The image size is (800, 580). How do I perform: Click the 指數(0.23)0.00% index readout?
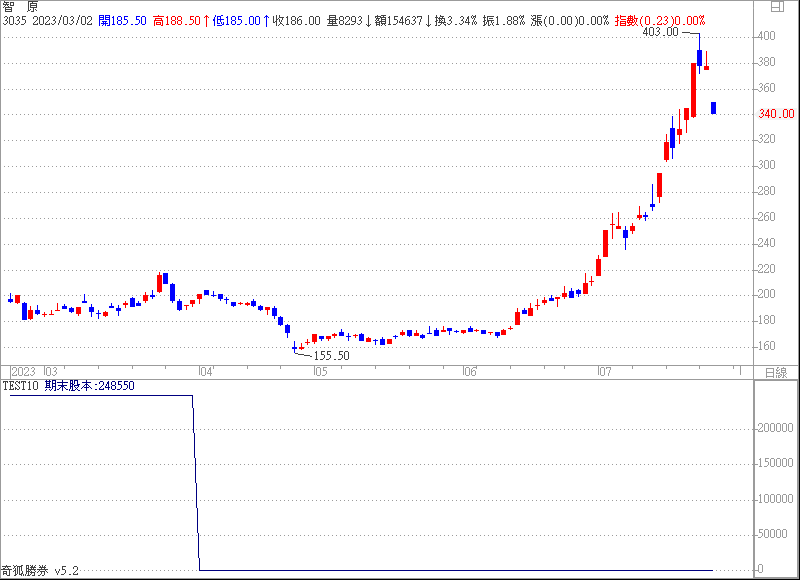click(658, 20)
